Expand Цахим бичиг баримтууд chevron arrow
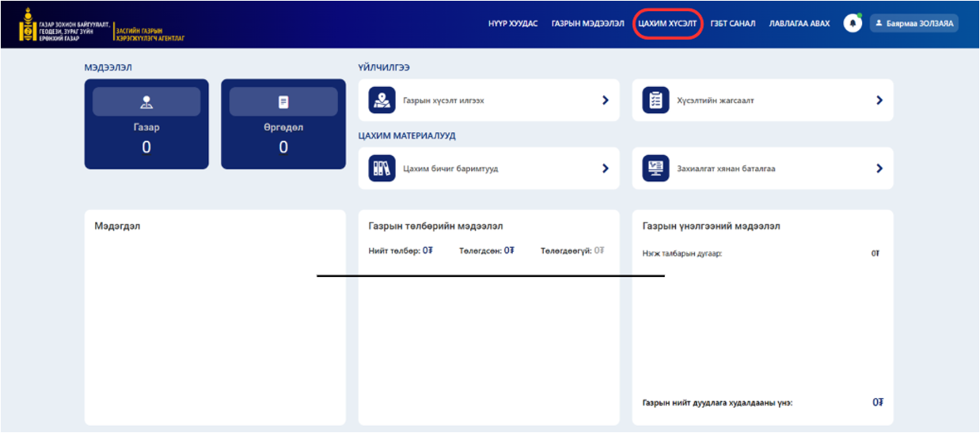 coord(606,168)
